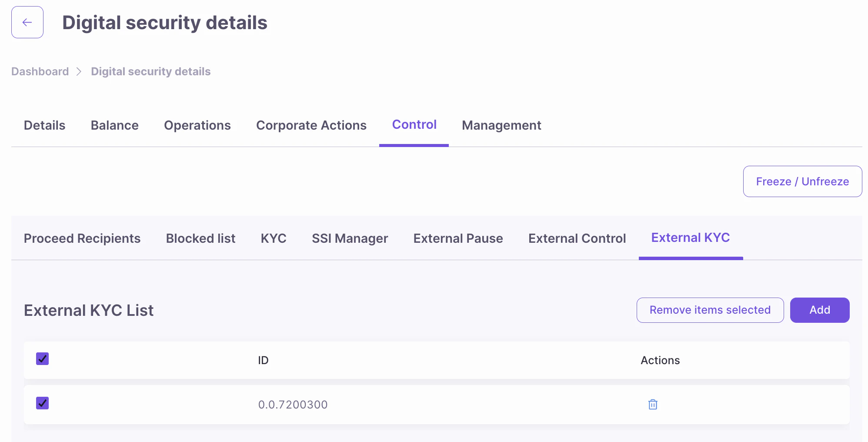Navigate to Dashboard breadcrumb link
Viewport: 868px width, 442px height.
click(40, 71)
